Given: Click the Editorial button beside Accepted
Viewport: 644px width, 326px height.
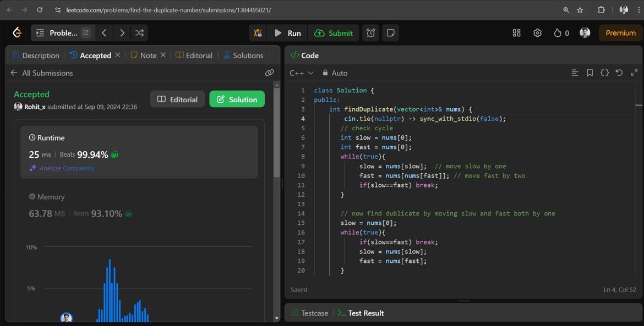Looking at the screenshot, I should click(177, 100).
